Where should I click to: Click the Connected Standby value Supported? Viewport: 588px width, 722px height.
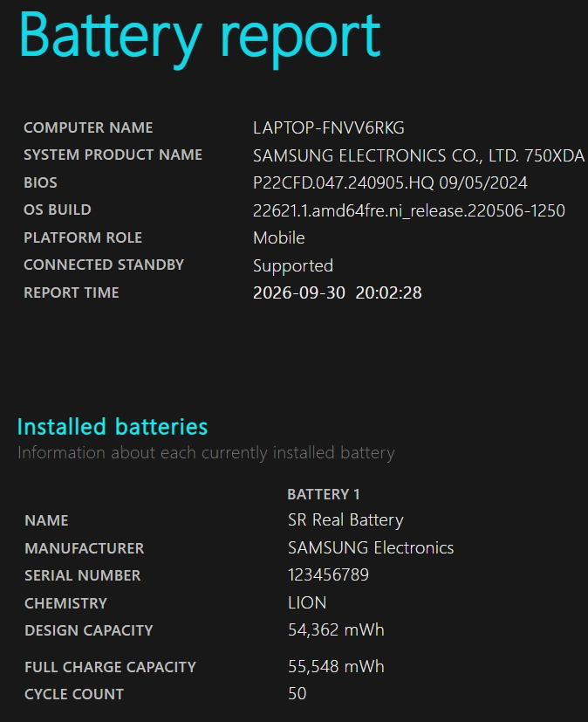click(x=293, y=266)
